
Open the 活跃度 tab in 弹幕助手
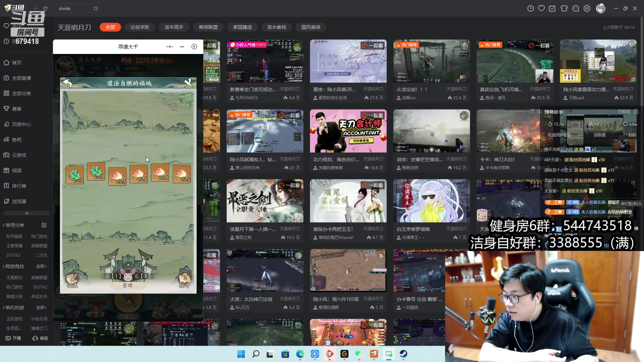click(x=599, y=135)
